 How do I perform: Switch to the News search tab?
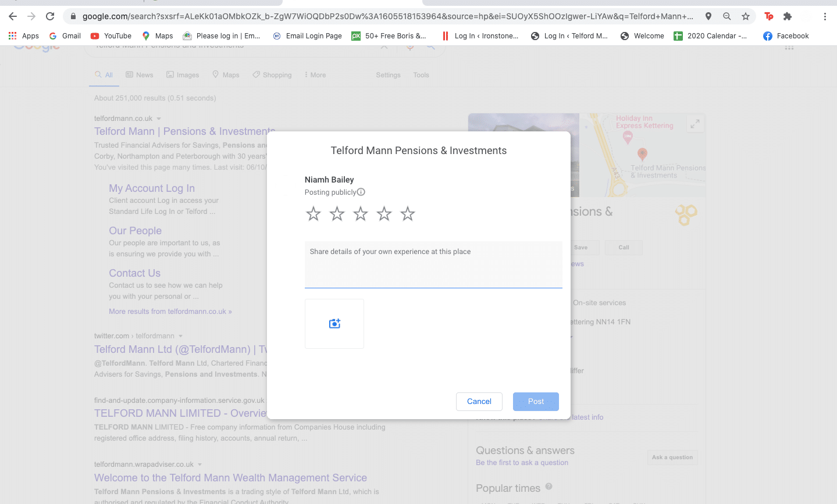click(140, 75)
